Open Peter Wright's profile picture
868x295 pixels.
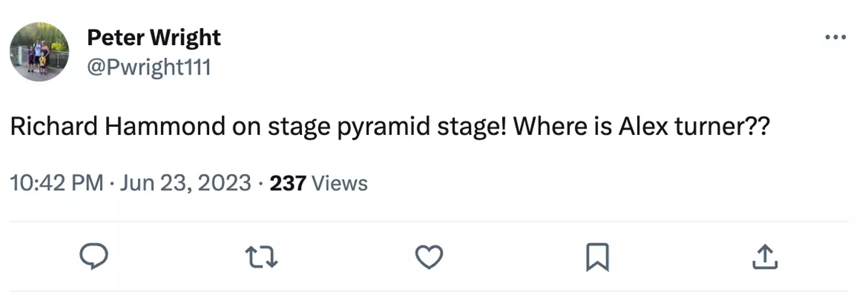point(39,52)
